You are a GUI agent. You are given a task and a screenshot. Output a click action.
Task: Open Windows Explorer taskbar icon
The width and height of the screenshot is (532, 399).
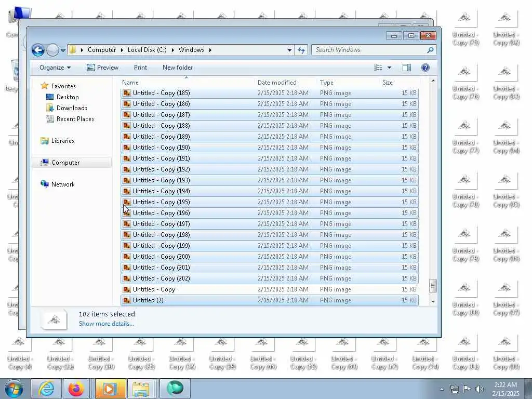point(141,389)
